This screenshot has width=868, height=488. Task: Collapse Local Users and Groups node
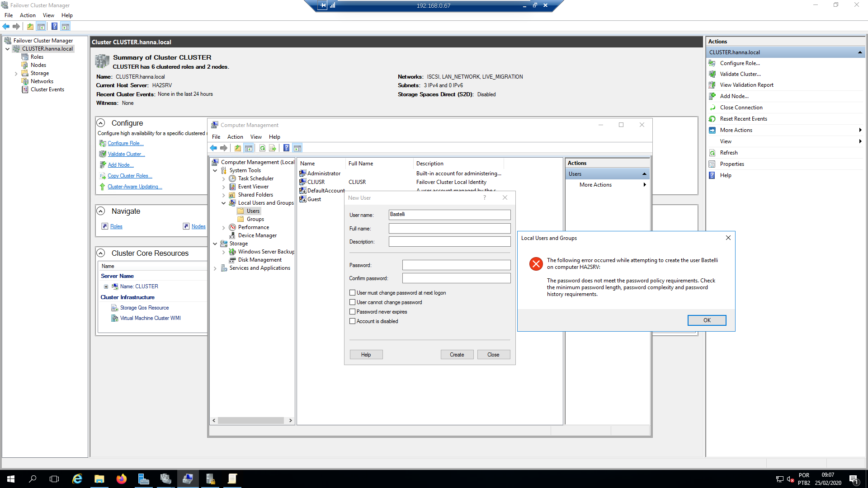click(224, 203)
